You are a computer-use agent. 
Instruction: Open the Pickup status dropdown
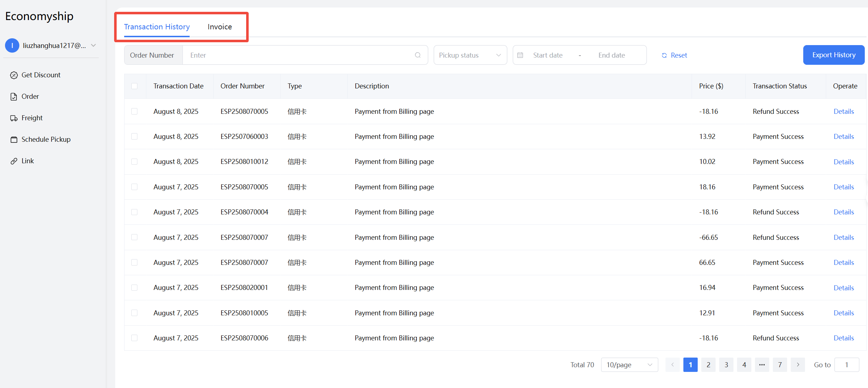tap(470, 55)
